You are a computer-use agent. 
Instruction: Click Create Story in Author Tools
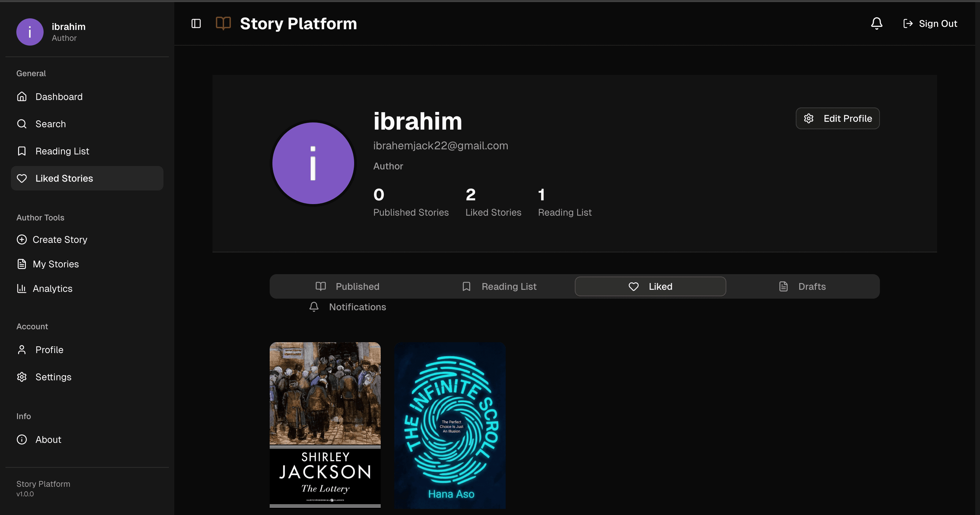pos(60,239)
